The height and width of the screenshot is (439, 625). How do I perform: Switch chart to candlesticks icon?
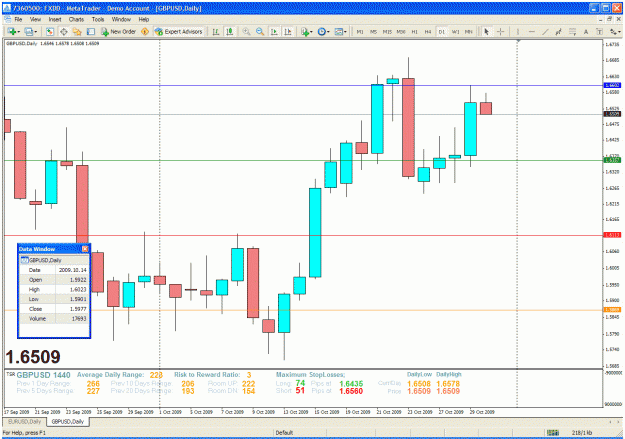coord(230,31)
